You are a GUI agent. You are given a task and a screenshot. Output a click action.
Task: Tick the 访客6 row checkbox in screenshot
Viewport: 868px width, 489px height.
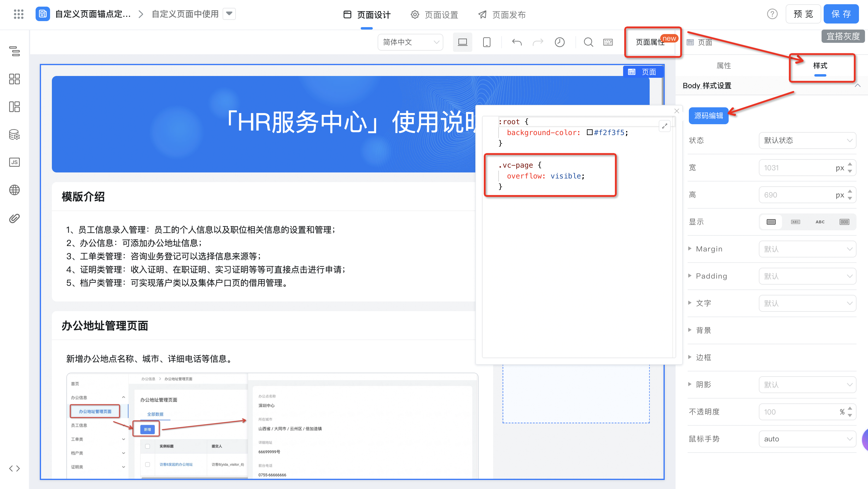(x=147, y=464)
